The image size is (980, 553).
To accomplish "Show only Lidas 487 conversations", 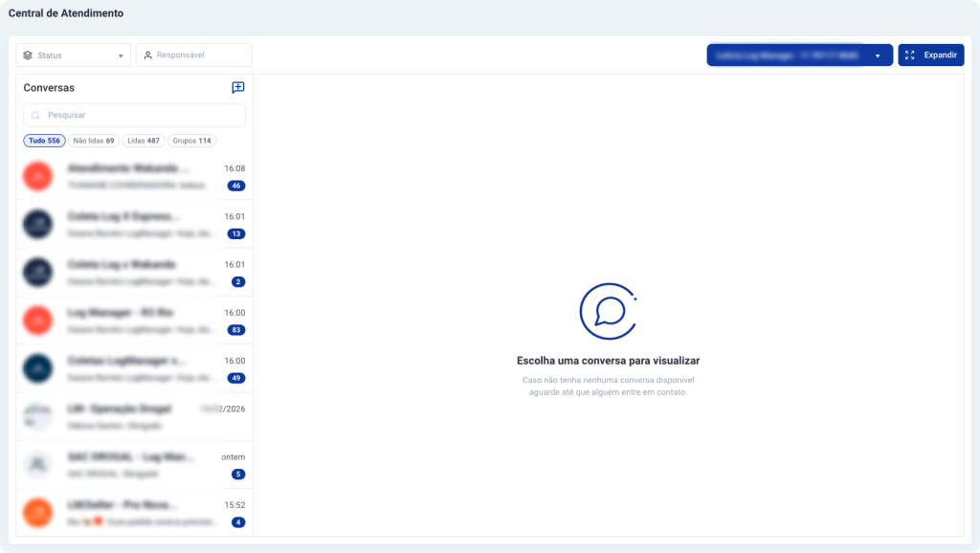I will click(144, 141).
